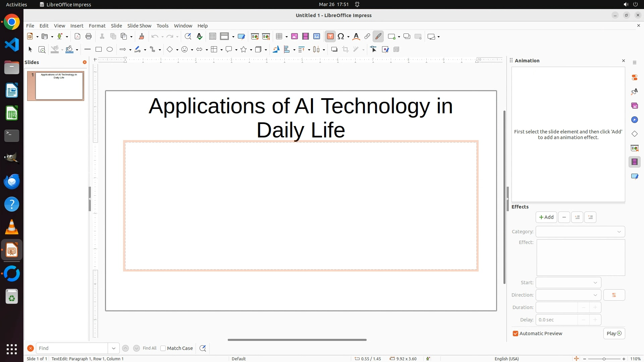
Task: Open the Find history dropdown arrow
Action: 114,348
